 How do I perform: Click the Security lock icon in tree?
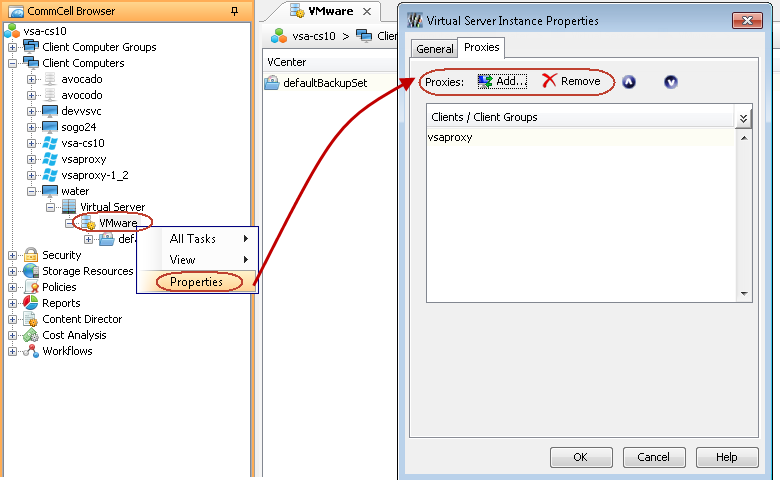[x=31, y=255]
